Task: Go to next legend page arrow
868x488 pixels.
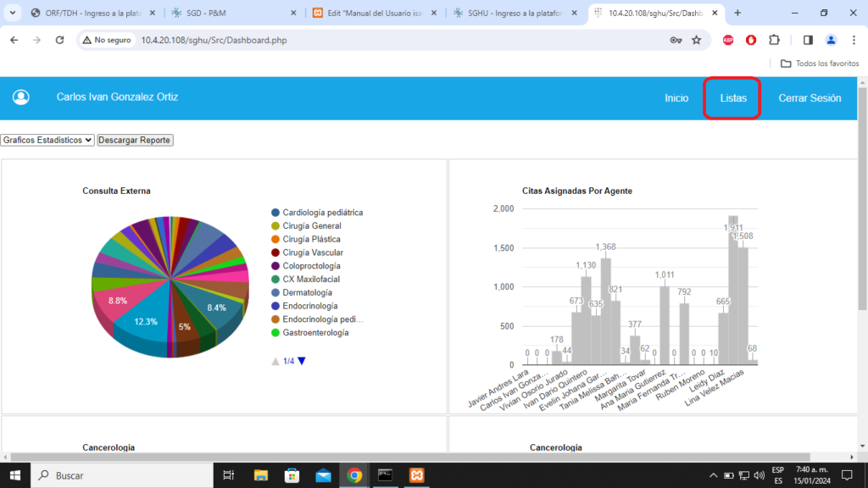Action: click(x=302, y=361)
